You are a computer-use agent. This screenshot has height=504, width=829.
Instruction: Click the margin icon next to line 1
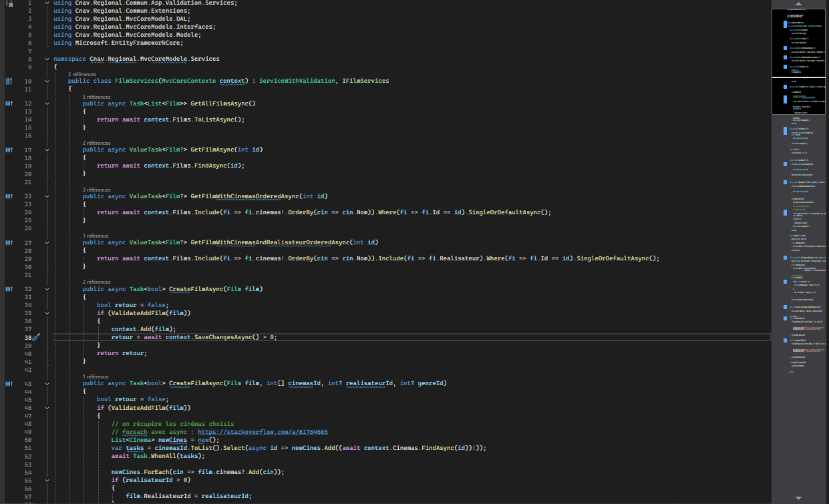tap(9, 4)
